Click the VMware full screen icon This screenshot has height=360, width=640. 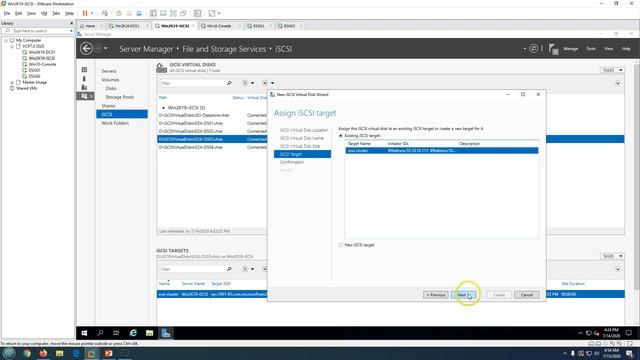[x=173, y=13]
